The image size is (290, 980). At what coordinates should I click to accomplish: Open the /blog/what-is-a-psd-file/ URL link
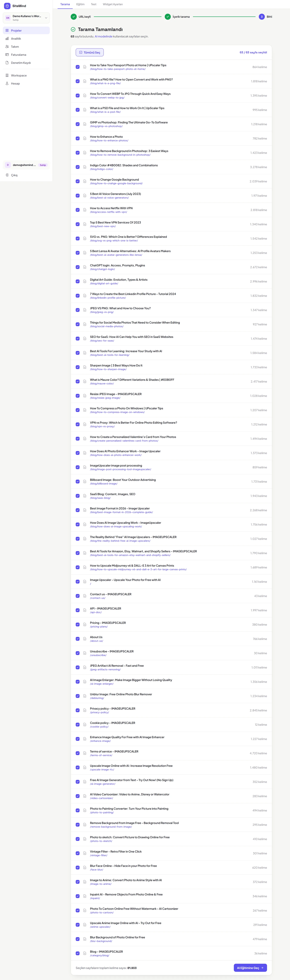pyautogui.click(x=105, y=112)
